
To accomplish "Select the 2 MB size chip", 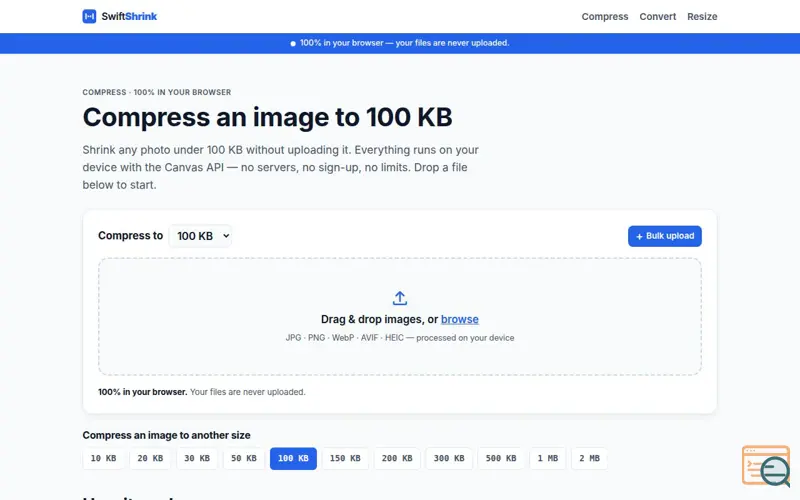I will click(589, 458).
